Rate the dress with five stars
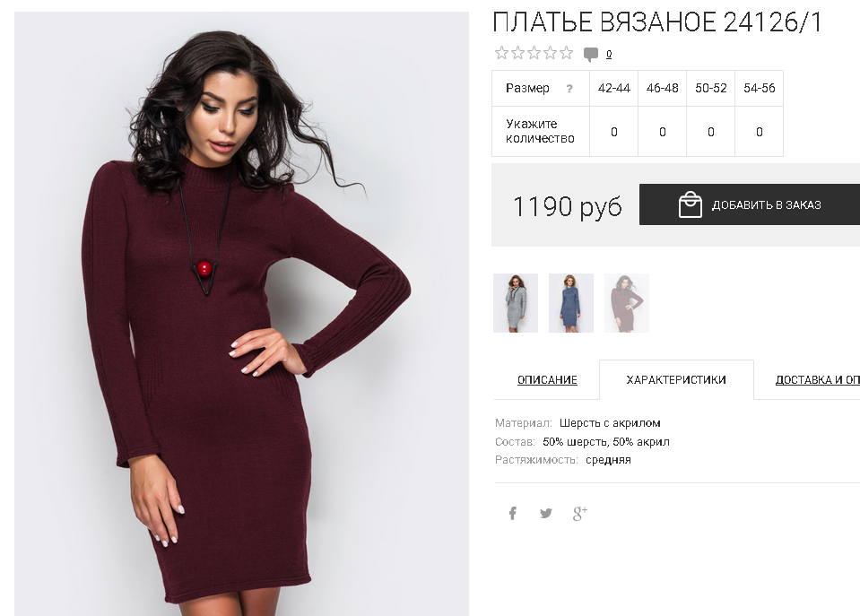Image resolution: width=860 pixels, height=616 pixels. [x=566, y=53]
